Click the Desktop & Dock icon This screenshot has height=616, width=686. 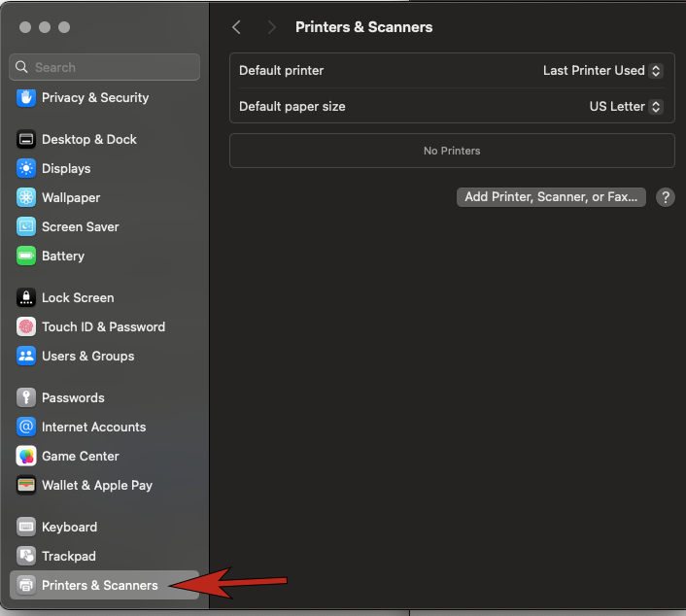tap(26, 139)
